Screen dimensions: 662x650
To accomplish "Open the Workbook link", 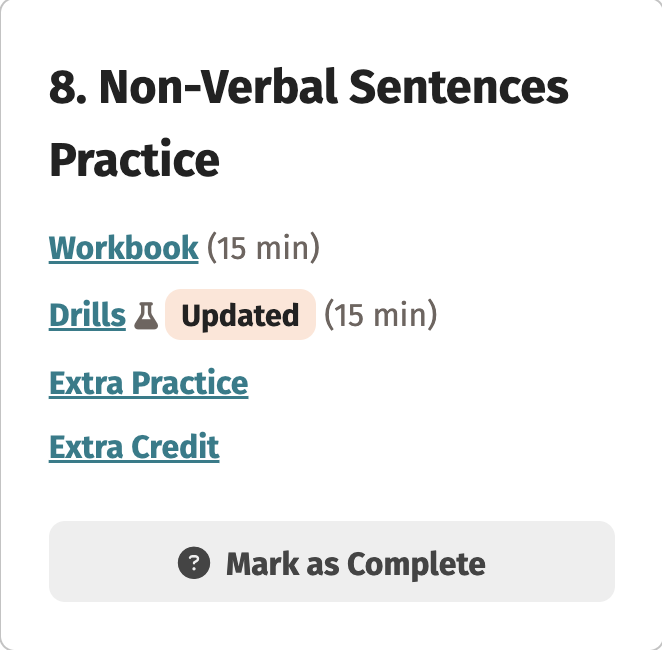I will point(123,248).
